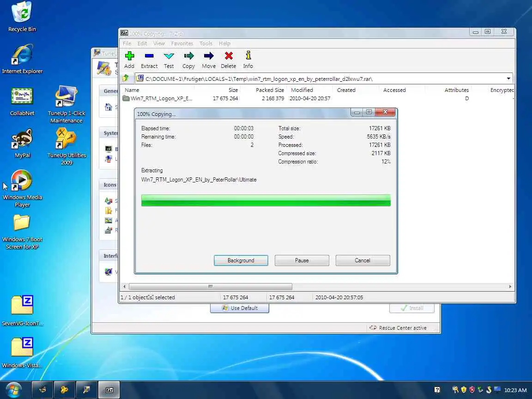Click the 7z taskbar button
Image resolution: width=532 pixels, height=399 pixels.
[109, 390]
